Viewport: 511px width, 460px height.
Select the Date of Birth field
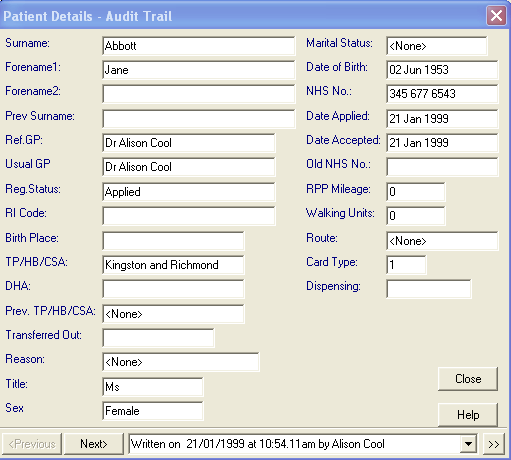(x=442, y=70)
